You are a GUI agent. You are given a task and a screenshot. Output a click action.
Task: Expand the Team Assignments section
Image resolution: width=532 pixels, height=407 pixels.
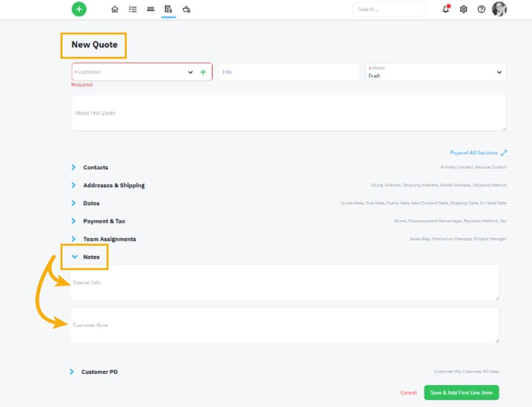[103, 239]
